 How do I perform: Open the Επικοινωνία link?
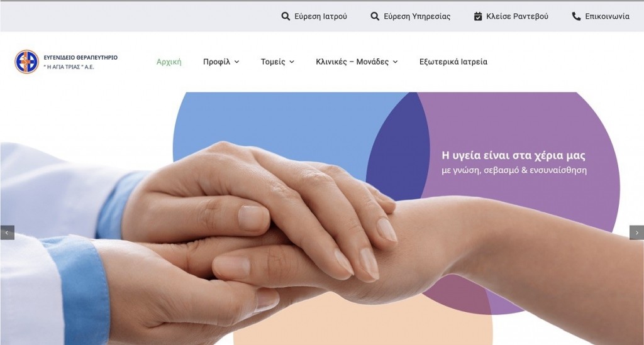click(x=607, y=16)
